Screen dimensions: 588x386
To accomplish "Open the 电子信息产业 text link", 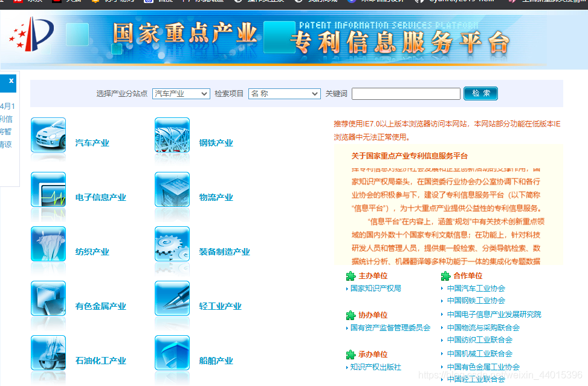I will 100,197.
